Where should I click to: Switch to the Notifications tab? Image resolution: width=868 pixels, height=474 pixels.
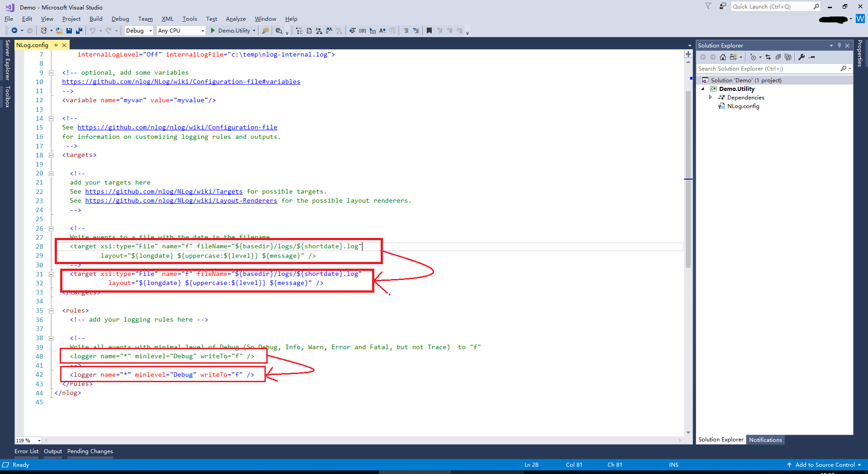point(765,440)
